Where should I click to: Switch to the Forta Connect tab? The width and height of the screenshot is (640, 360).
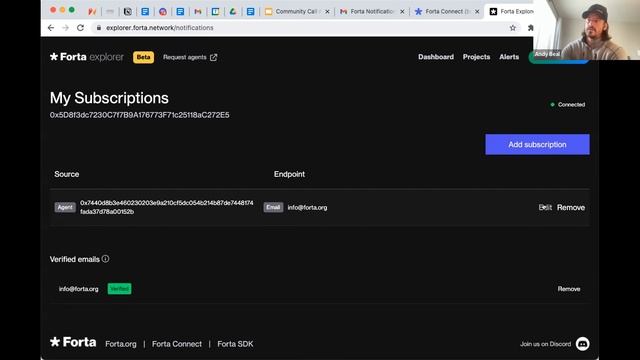coord(446,11)
